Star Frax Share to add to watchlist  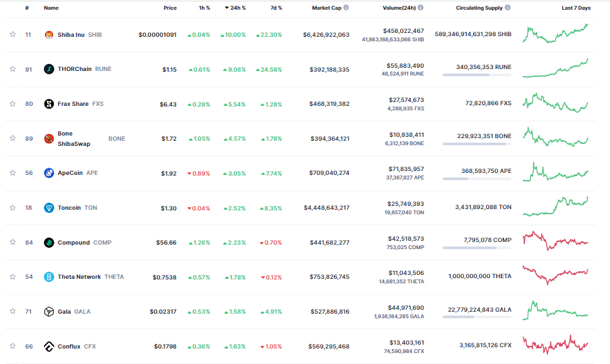tap(12, 103)
